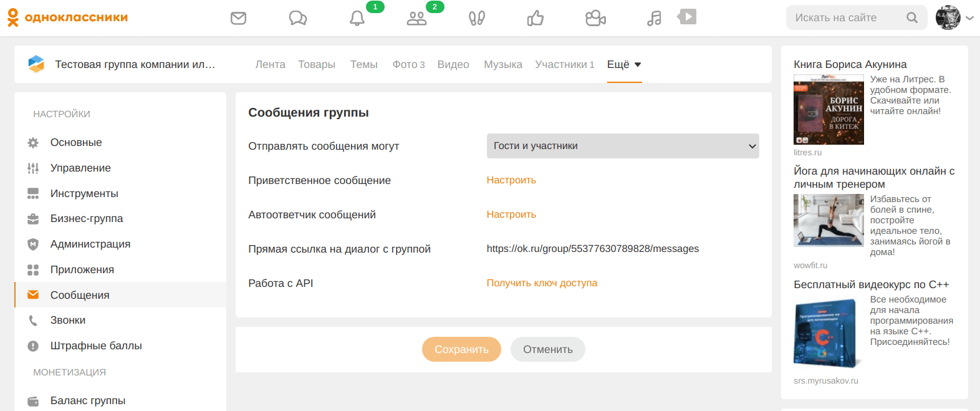Open Книга Бориса Акунина ad title
The width and height of the screenshot is (980, 411).
tap(850, 65)
